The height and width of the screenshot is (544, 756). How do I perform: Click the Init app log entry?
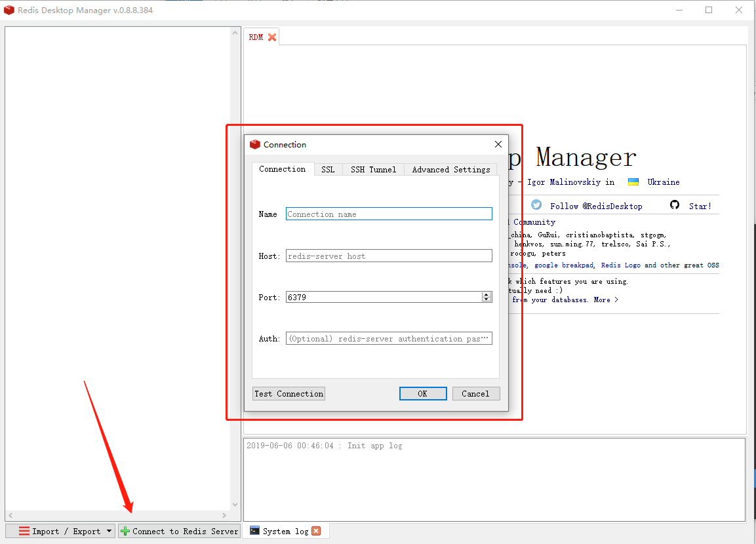325,446
